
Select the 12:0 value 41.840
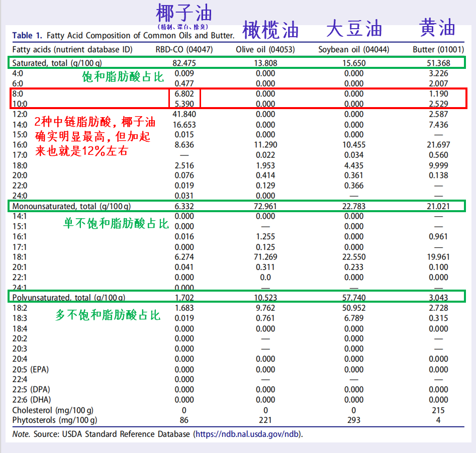click(x=184, y=114)
